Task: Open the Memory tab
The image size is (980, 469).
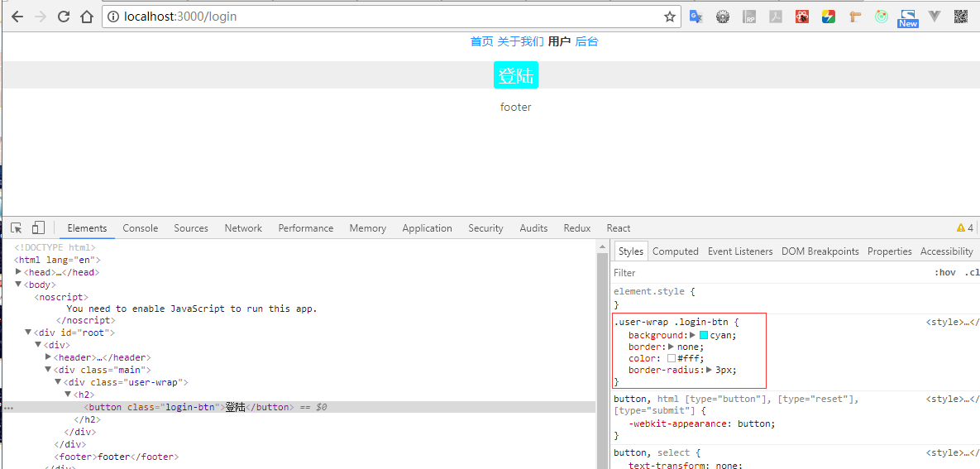Action: click(367, 228)
